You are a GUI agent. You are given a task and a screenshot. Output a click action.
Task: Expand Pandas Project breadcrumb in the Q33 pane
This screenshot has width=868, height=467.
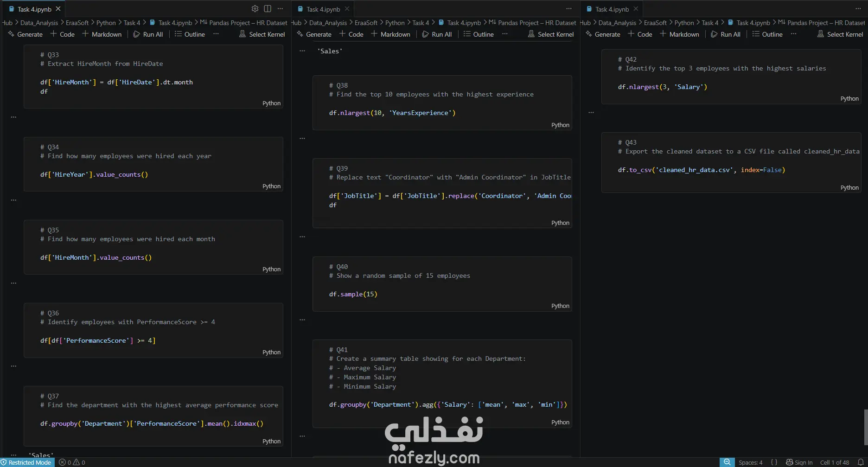click(x=244, y=23)
